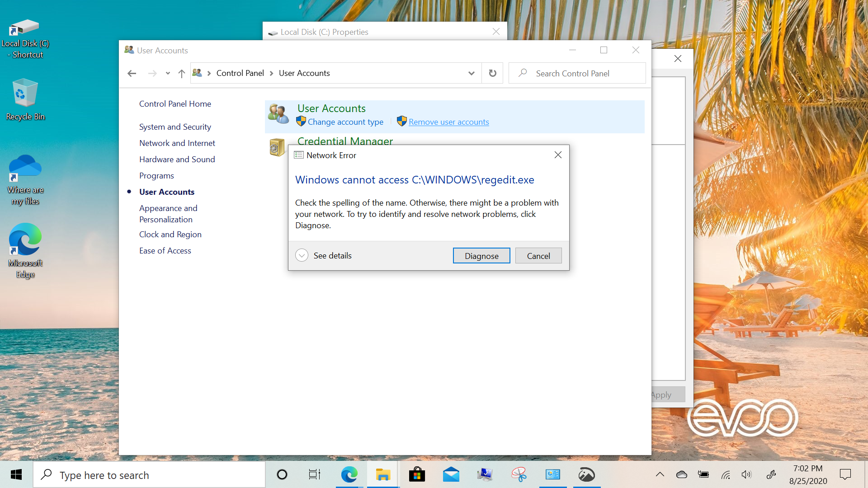Expand the address bar history dropdown
The width and height of the screenshot is (868, 488).
(x=472, y=73)
